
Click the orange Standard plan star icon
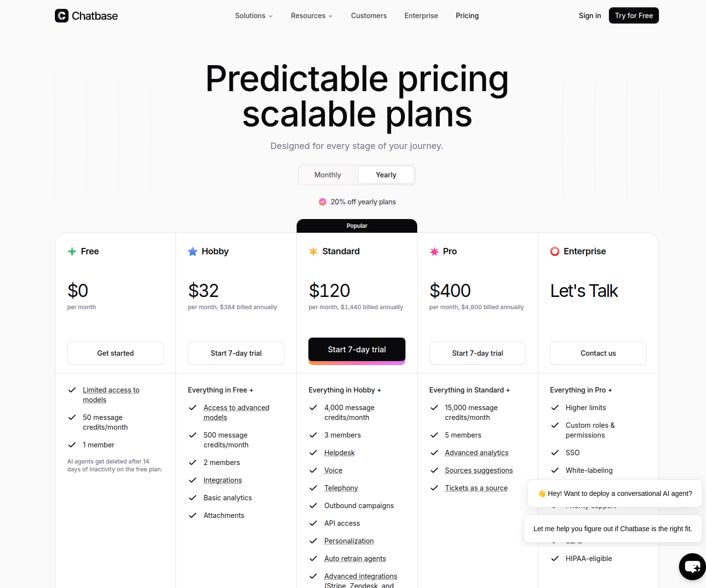[x=313, y=251]
